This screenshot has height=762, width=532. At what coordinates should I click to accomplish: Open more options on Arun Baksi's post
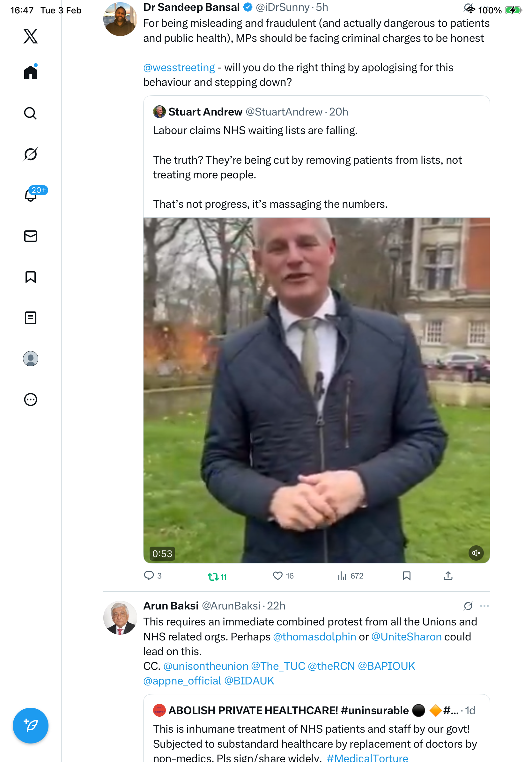(x=484, y=606)
